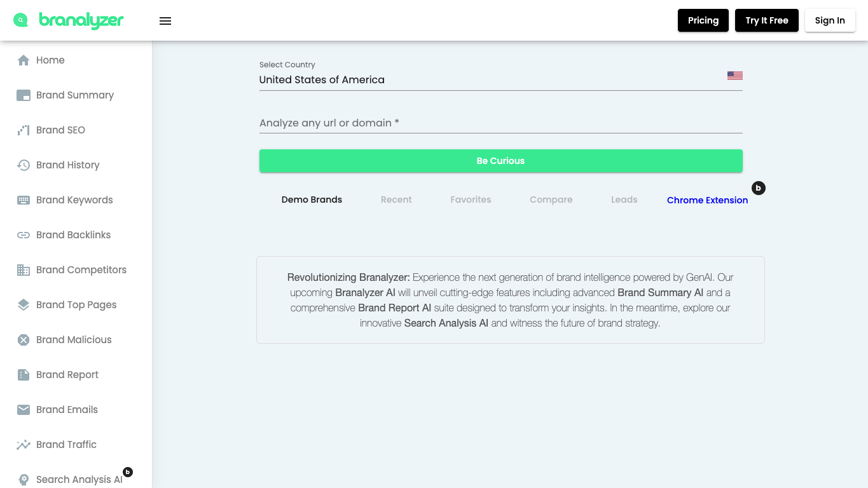This screenshot has height=488, width=868.
Task: Click the badge on Search Analysis AI
Action: point(128,472)
